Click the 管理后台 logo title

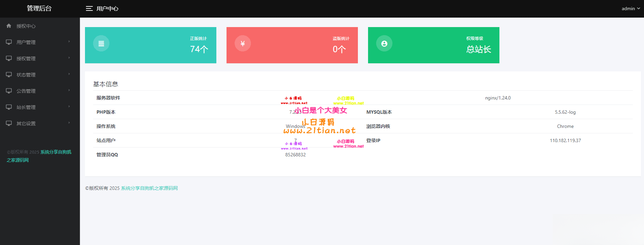pyautogui.click(x=39, y=8)
